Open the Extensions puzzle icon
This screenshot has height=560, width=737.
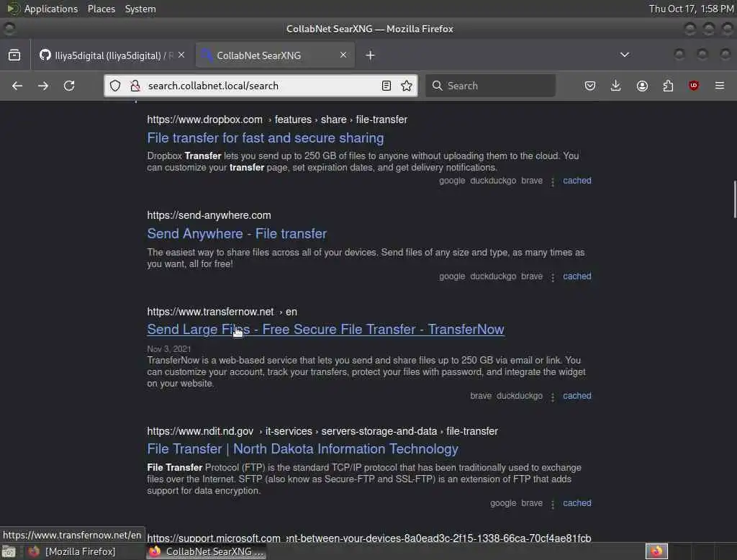[x=668, y=86]
